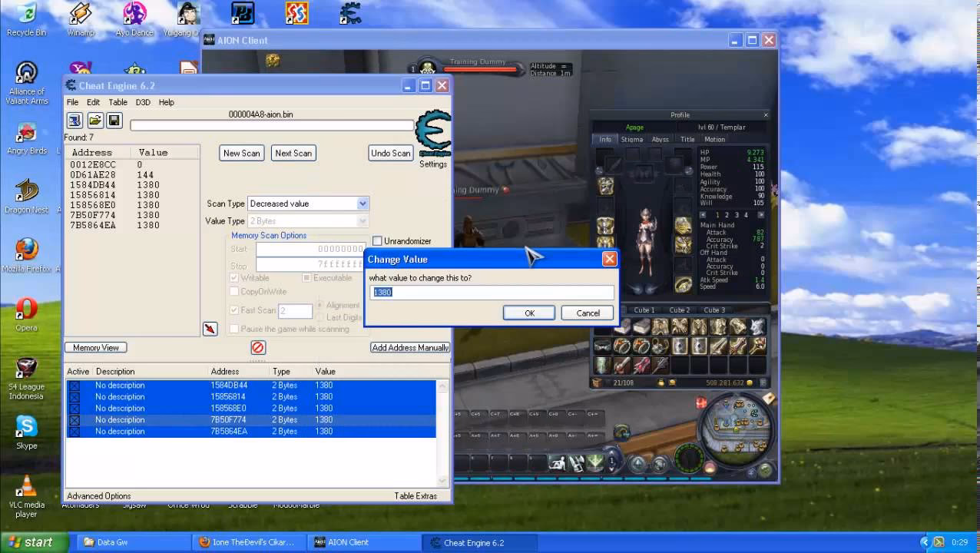This screenshot has height=553, width=980.
Task: Open the Cheat Engine gear desktop shortcut
Action: [350, 13]
